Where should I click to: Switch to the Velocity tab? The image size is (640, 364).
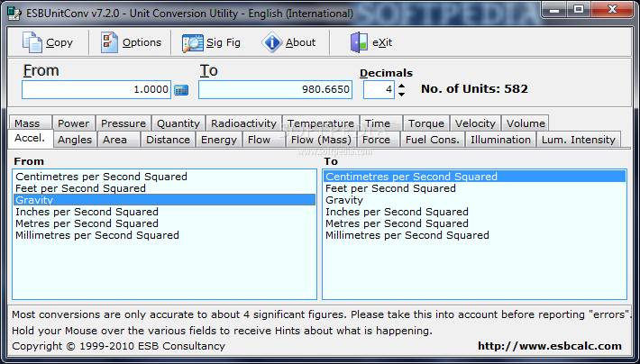pos(475,123)
